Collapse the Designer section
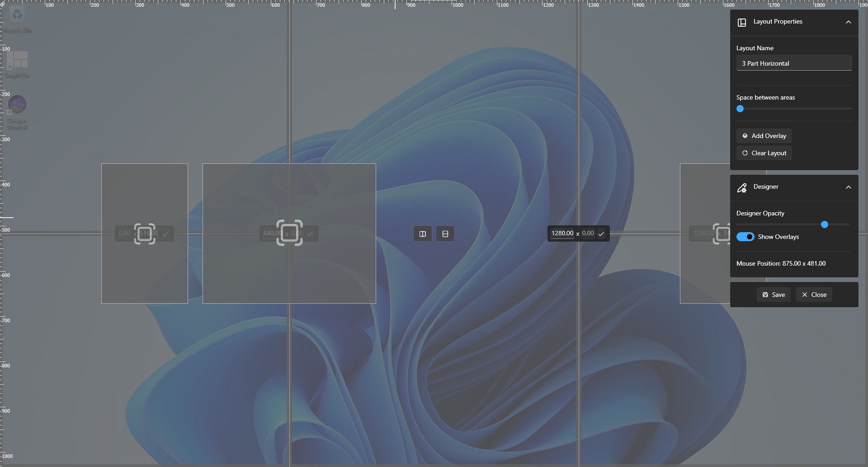 (848, 187)
